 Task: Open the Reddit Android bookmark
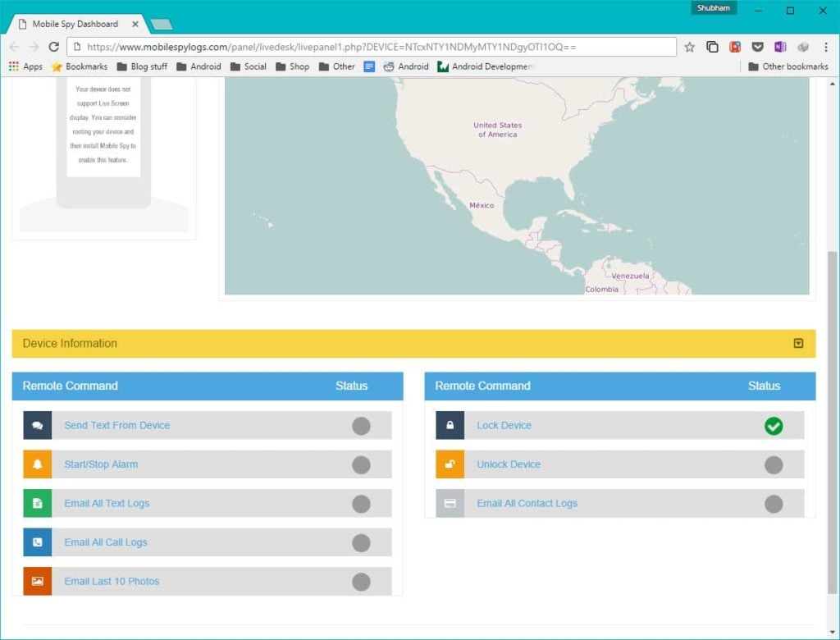(406, 66)
